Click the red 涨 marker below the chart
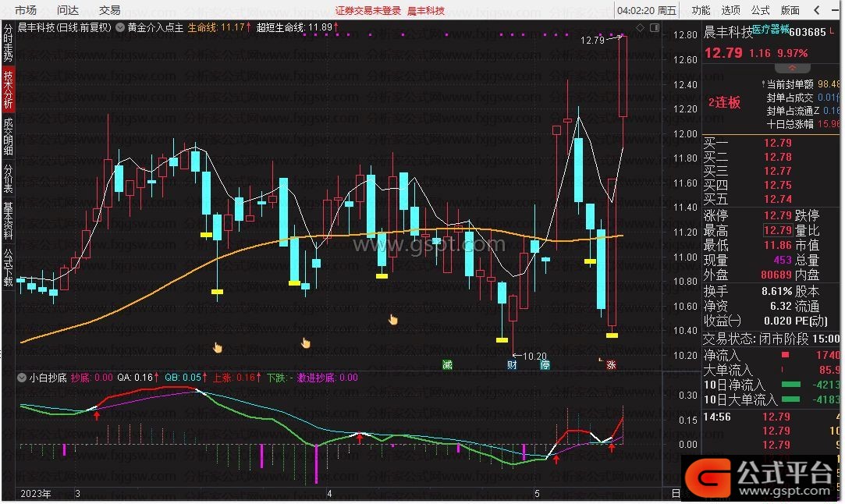 611,365
